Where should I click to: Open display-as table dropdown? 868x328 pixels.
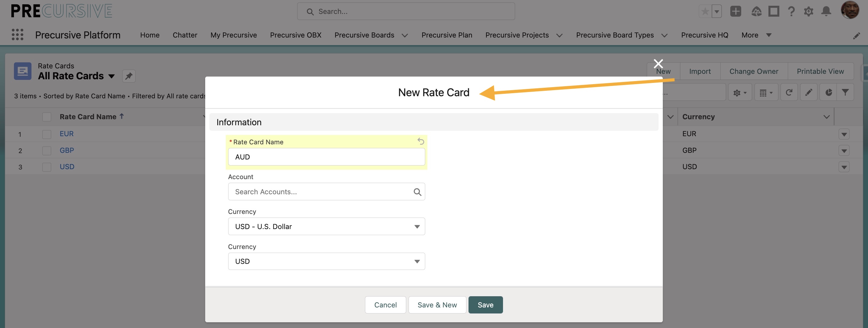coord(766,92)
